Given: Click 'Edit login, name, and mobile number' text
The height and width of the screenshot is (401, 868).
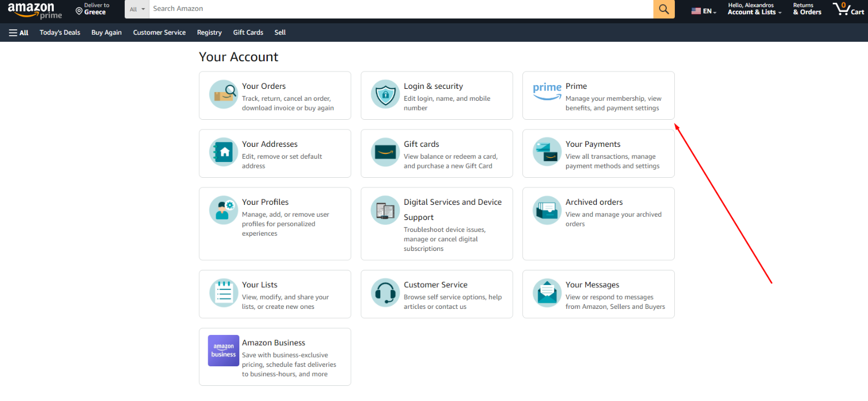Looking at the screenshot, I should pyautogui.click(x=447, y=104).
